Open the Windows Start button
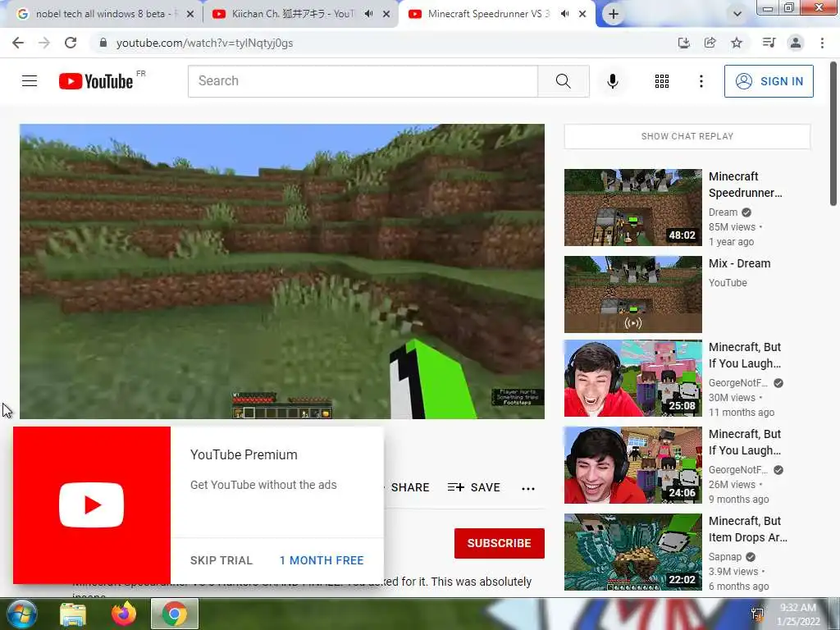The height and width of the screenshot is (630, 840). 21,614
